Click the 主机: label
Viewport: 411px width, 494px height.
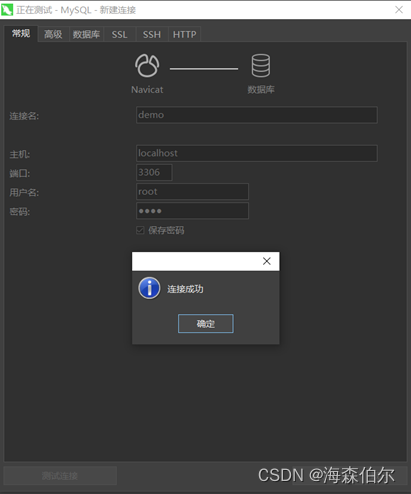pos(20,154)
